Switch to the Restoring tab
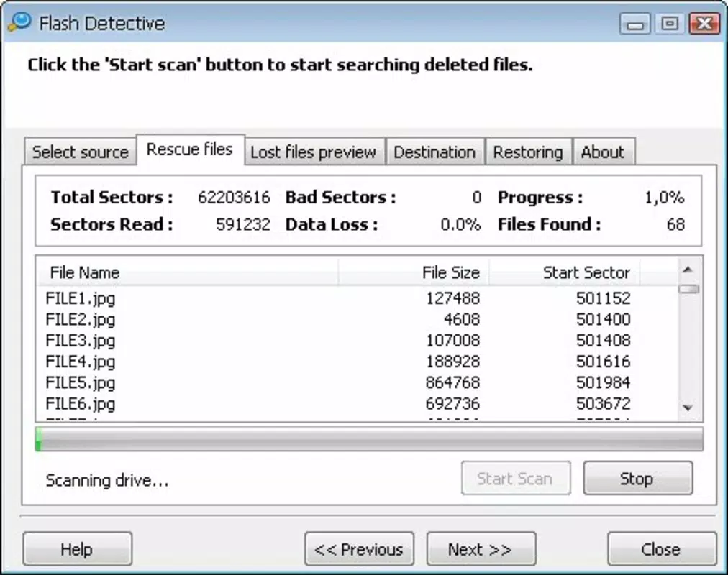The image size is (728, 575). [528, 152]
